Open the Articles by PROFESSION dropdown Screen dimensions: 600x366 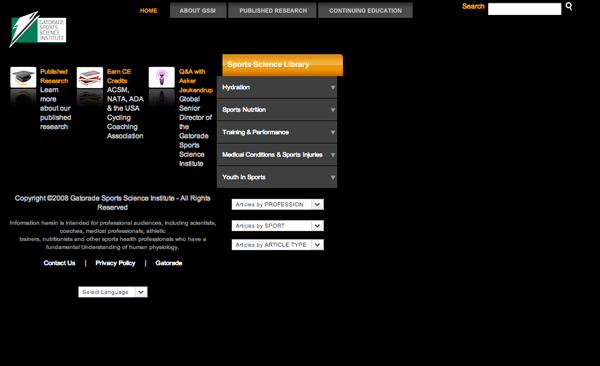coord(277,204)
